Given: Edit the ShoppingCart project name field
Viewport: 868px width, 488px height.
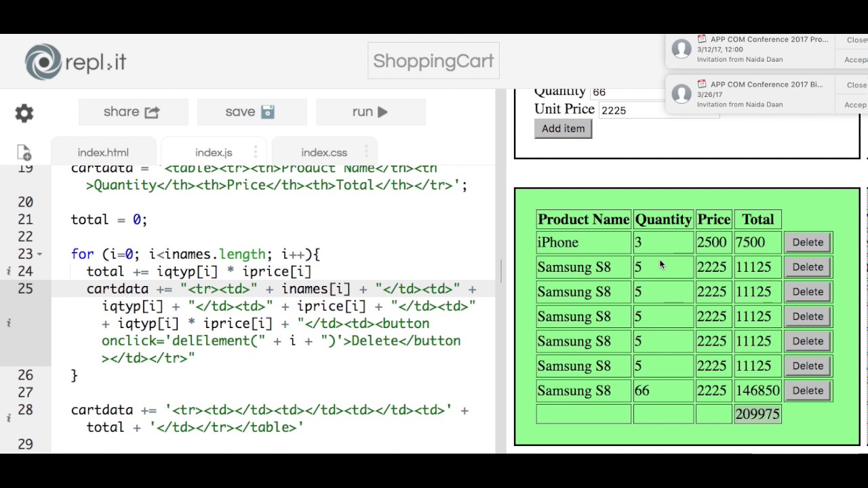Looking at the screenshot, I should 433,61.
